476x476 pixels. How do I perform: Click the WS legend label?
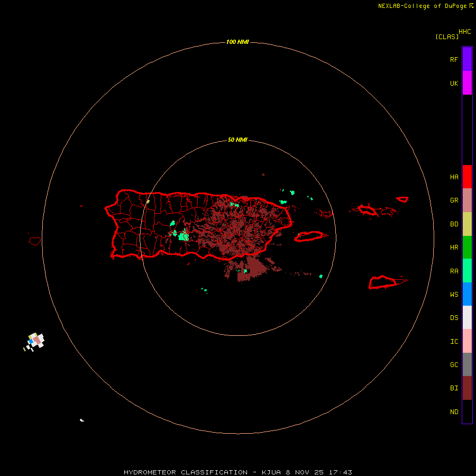click(x=454, y=295)
